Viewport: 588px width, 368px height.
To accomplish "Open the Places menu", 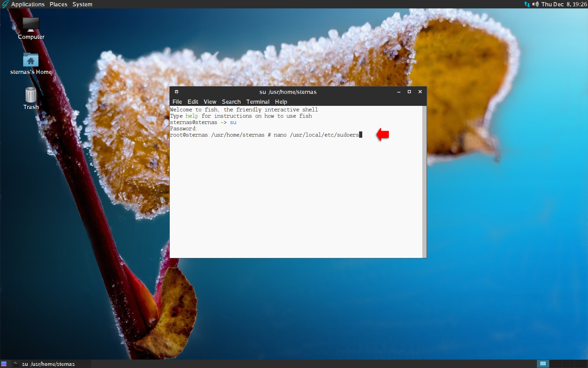I will tap(58, 4).
